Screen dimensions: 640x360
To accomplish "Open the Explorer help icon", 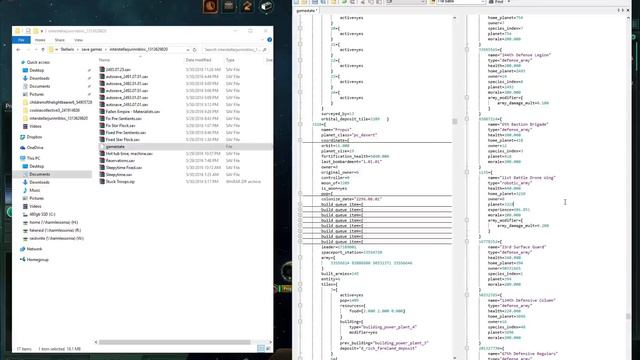I will click(269, 40).
